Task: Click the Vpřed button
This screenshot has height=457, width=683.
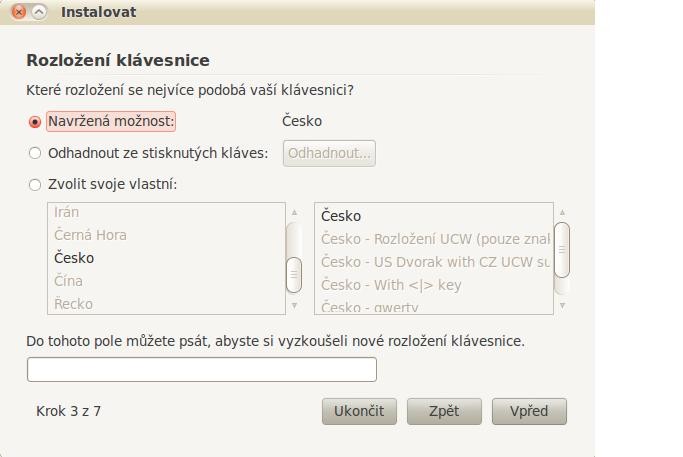Action: point(529,411)
